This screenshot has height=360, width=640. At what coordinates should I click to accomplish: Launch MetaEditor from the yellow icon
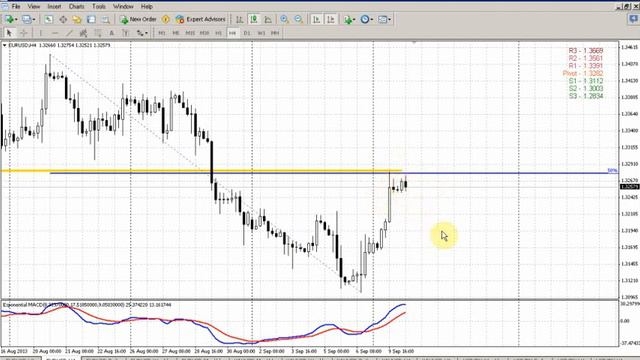(x=166, y=19)
